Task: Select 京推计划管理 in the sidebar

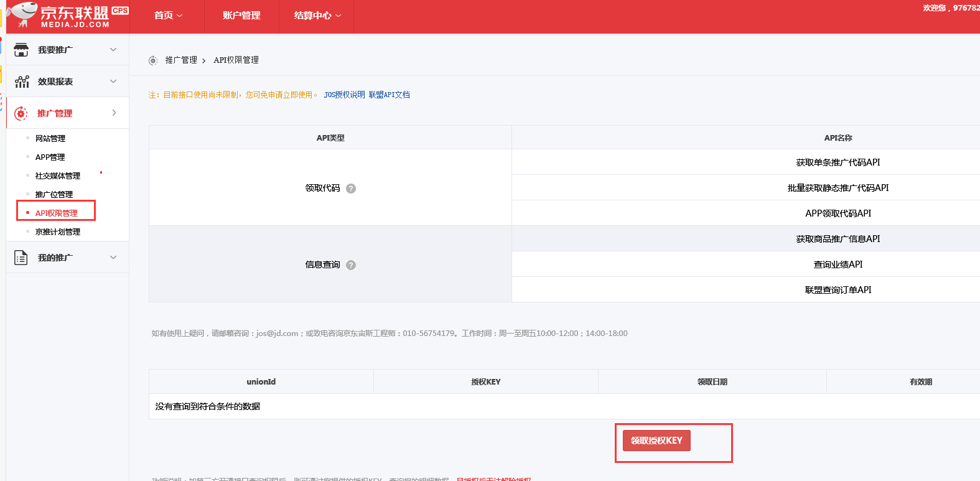Action: 58,232
